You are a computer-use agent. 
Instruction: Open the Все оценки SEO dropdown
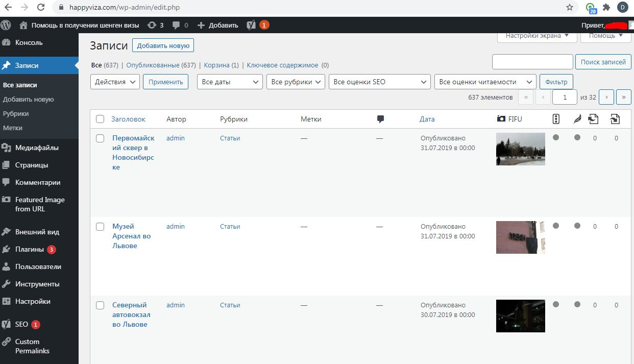[380, 82]
